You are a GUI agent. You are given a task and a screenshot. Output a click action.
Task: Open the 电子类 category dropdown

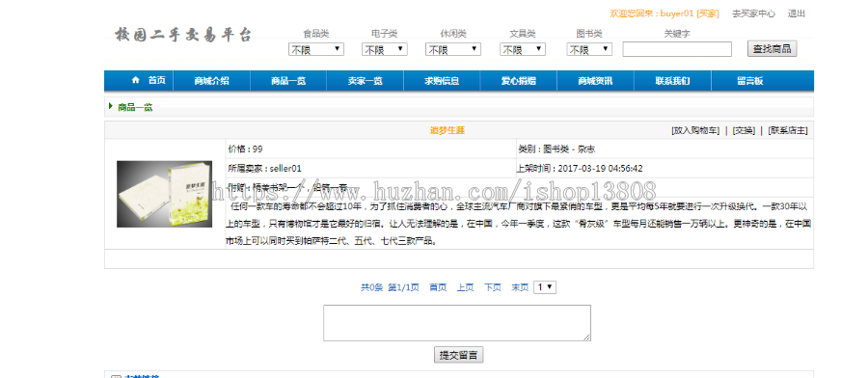(x=385, y=50)
